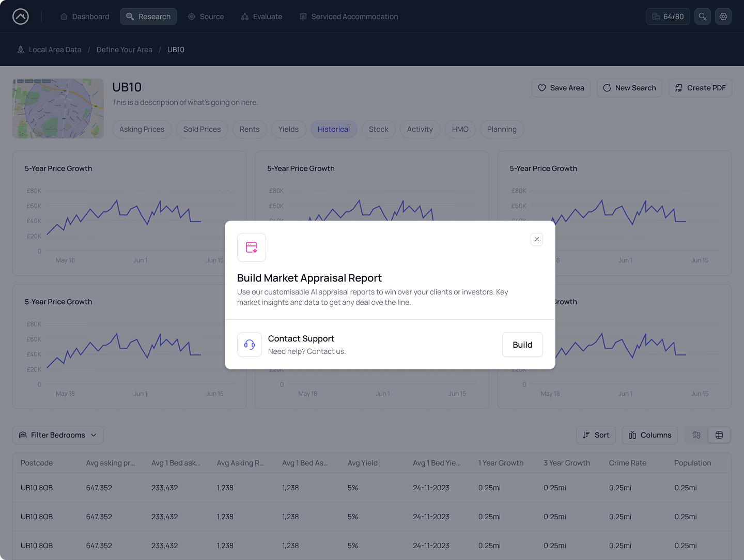Image resolution: width=744 pixels, height=560 pixels.
Task: Close the appraisal report dialog
Action: tap(537, 239)
